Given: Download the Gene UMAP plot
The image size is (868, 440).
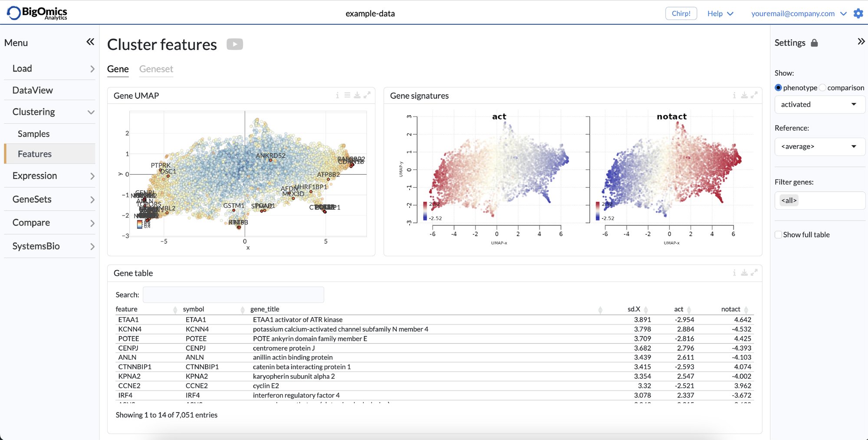Looking at the screenshot, I should (357, 95).
